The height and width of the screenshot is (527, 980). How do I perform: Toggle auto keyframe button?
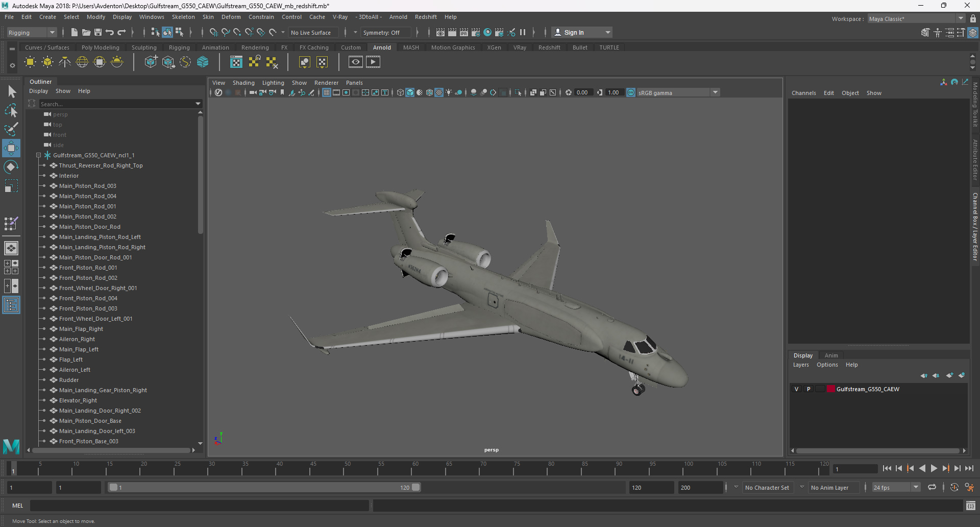tap(954, 488)
